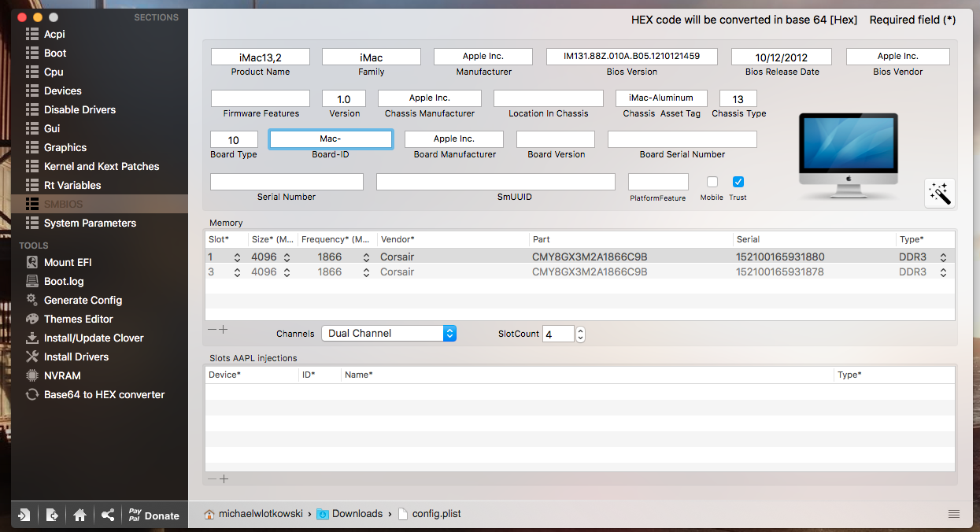Image resolution: width=980 pixels, height=532 pixels.
Task: Click the DDR3 Type stepper for row 3
Action: click(x=944, y=272)
